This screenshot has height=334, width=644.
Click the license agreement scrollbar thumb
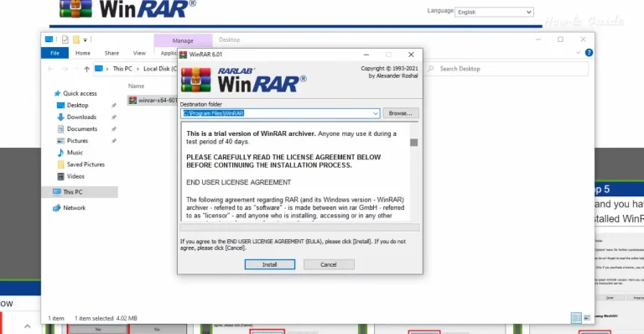coord(413,143)
